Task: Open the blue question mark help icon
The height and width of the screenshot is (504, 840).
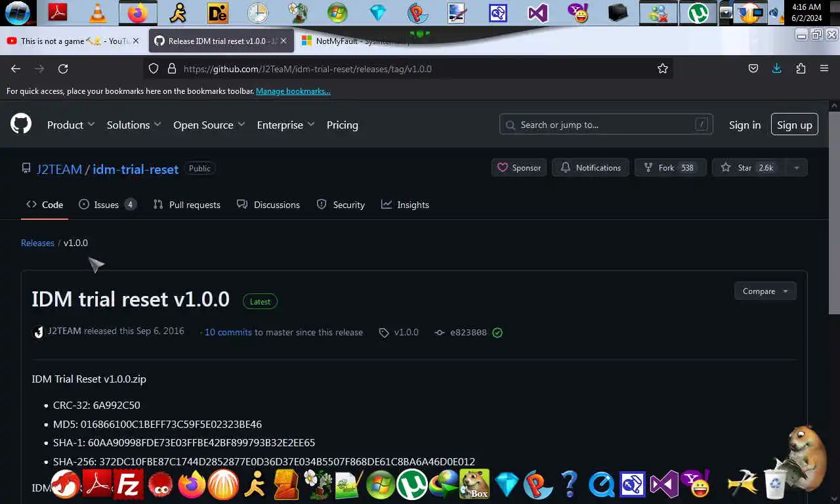Action: point(569,485)
